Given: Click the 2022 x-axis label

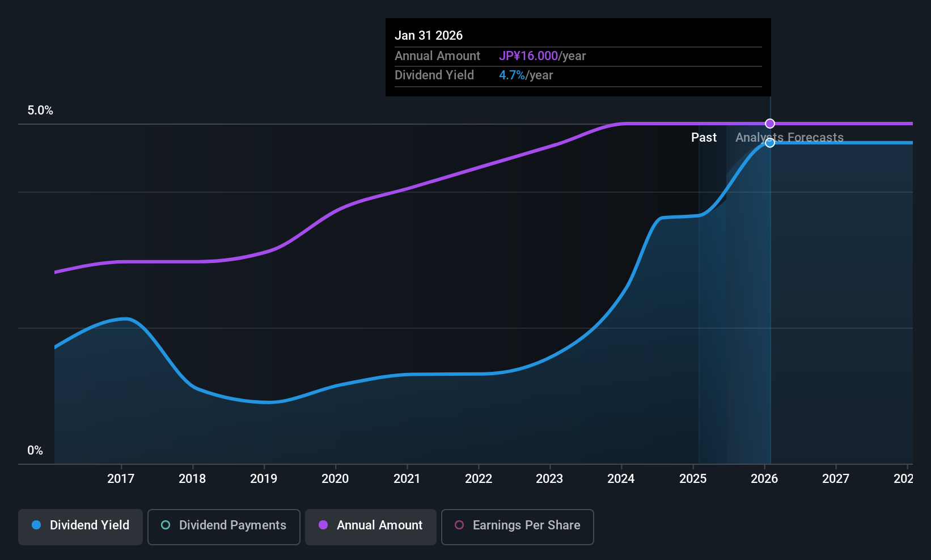Looking at the screenshot, I should click(479, 479).
